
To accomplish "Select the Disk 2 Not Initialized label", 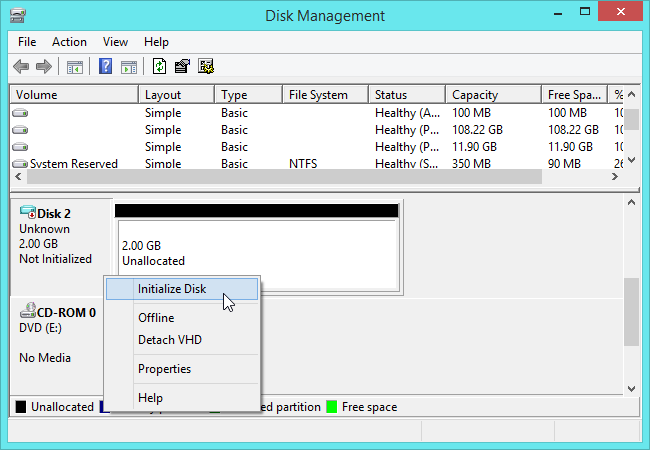I will (x=56, y=259).
